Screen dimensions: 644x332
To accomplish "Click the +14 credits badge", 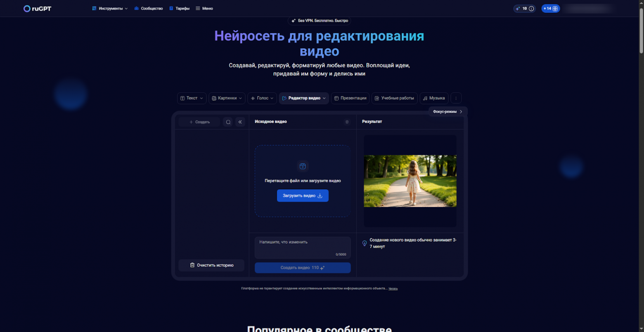I will (x=551, y=8).
